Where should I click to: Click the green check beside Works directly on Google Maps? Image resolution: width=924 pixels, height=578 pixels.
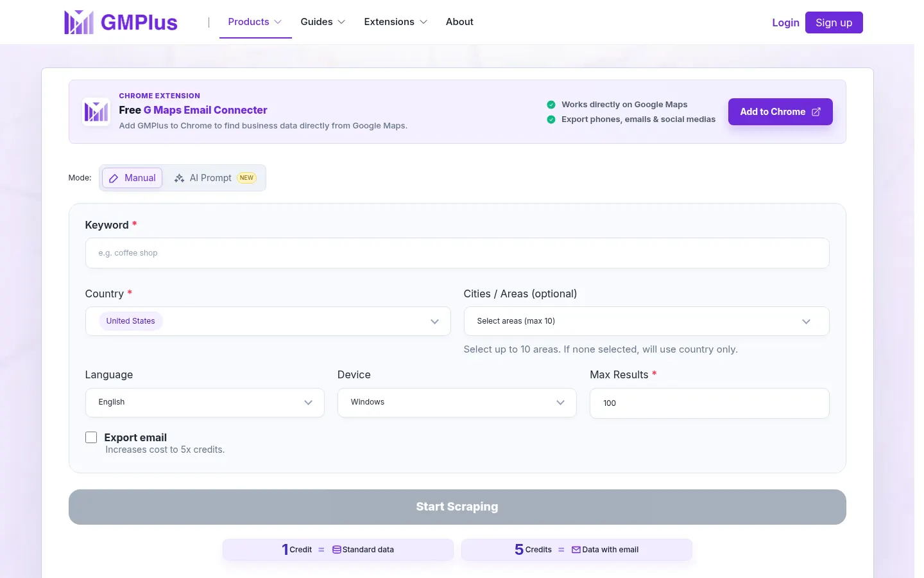click(551, 105)
